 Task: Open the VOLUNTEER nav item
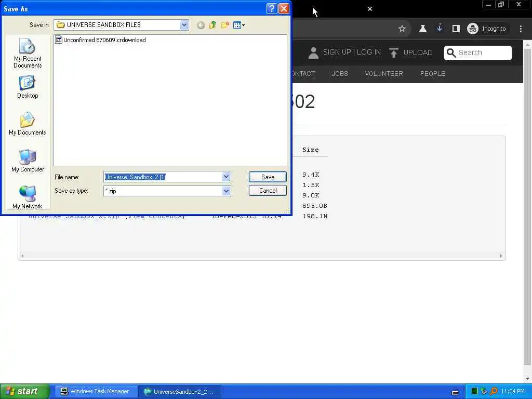pos(384,74)
